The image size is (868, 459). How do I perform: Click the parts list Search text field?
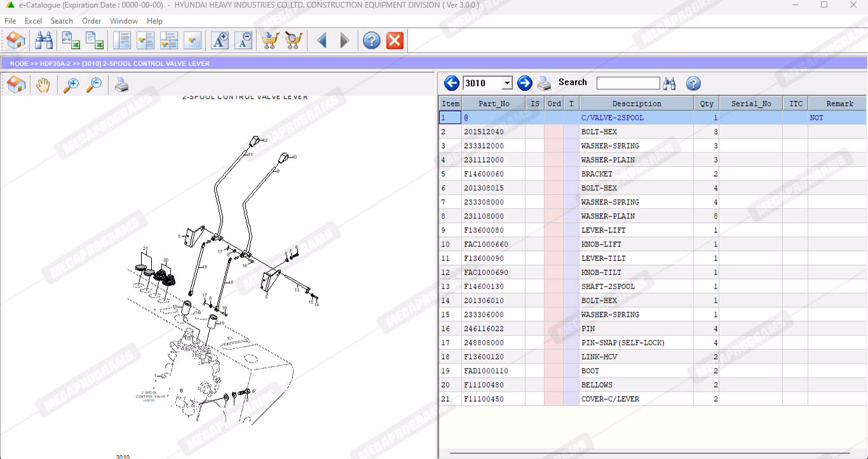[x=628, y=83]
